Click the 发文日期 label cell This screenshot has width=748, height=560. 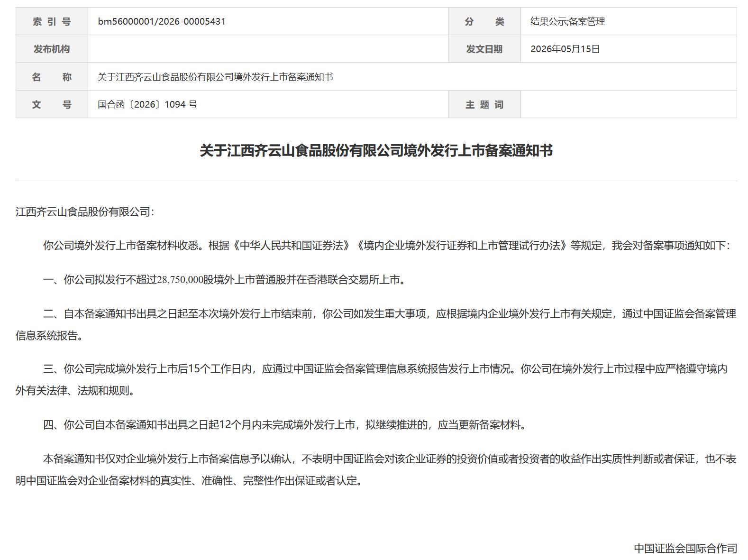point(484,49)
